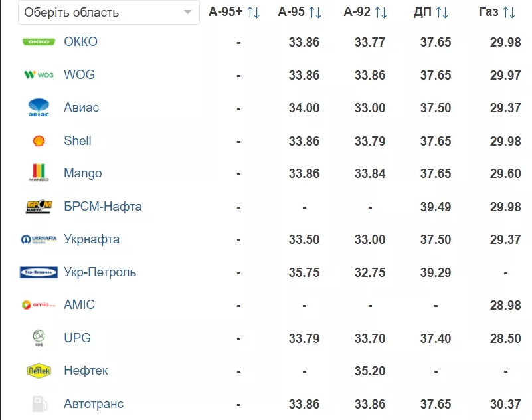
Task: Open the Автотранс station link
Action: coord(94,404)
